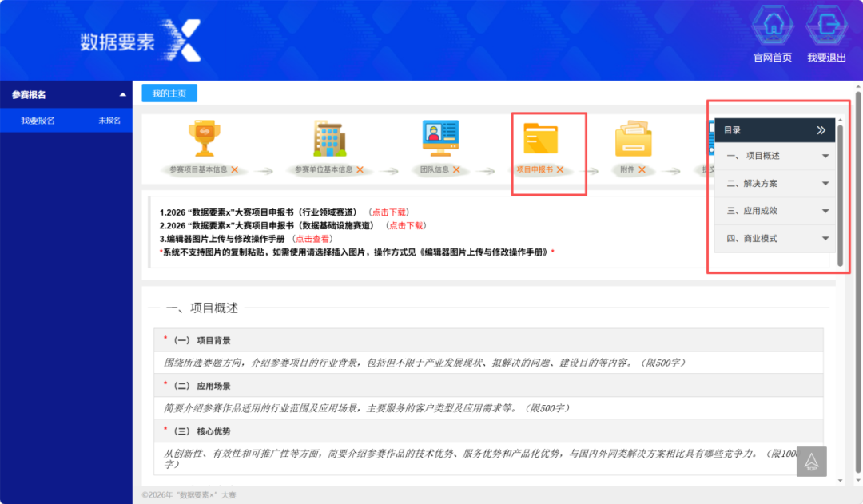863x504 pixels.
Task: Select the 团队信息 monitor icon
Action: (x=440, y=138)
